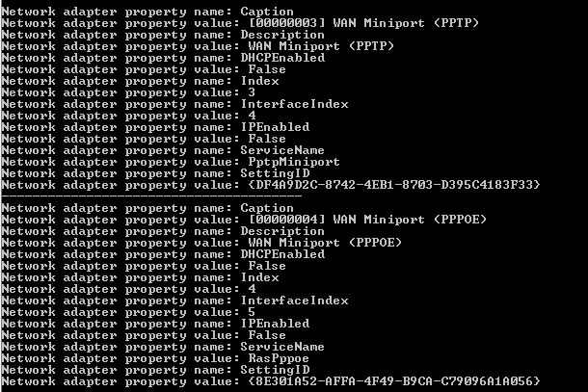588x392 pixels.
Task: Select the 'RasPppoe' service name value
Action: click(278, 358)
